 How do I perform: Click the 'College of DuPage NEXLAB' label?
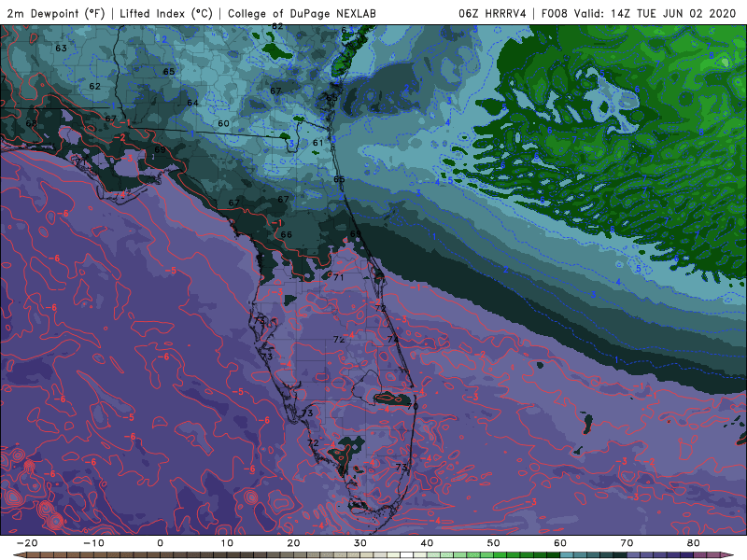(x=302, y=13)
